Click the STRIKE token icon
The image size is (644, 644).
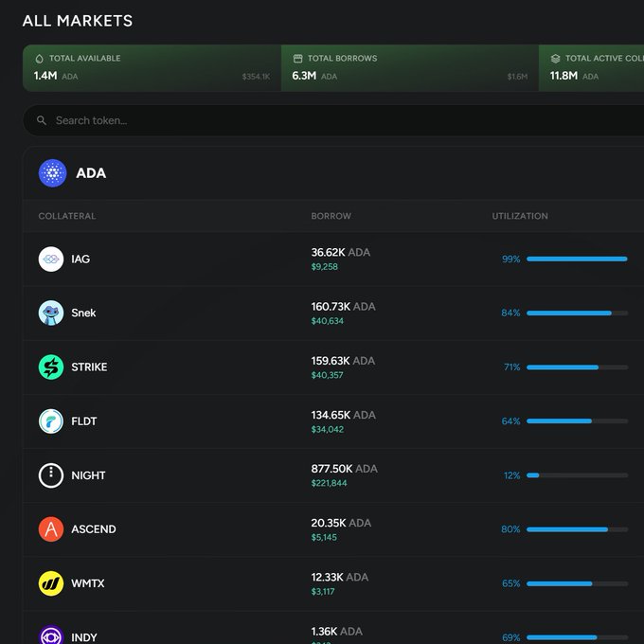[51, 367]
